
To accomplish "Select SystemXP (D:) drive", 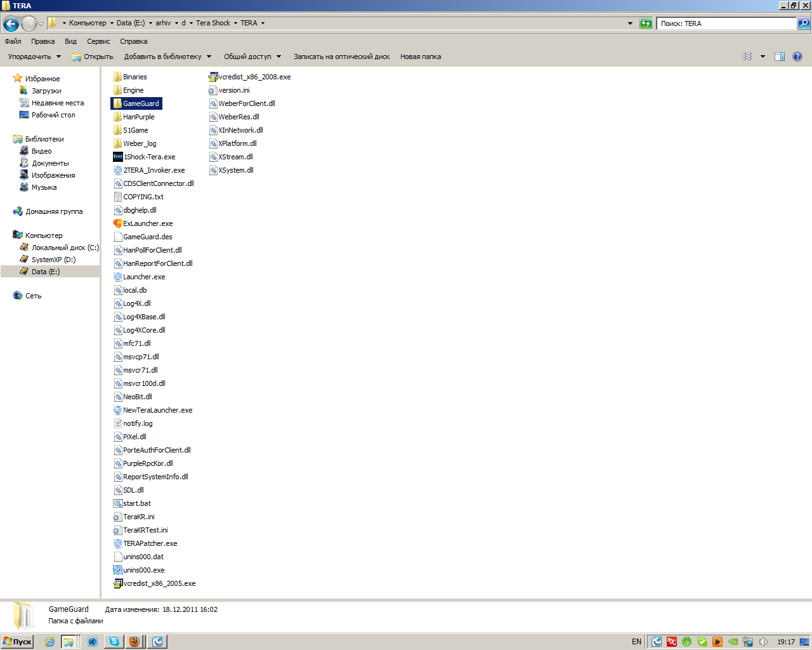I will (x=53, y=260).
